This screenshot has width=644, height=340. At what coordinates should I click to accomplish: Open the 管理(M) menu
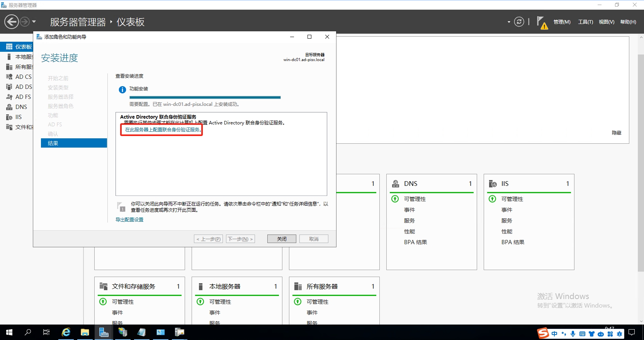pyautogui.click(x=562, y=22)
